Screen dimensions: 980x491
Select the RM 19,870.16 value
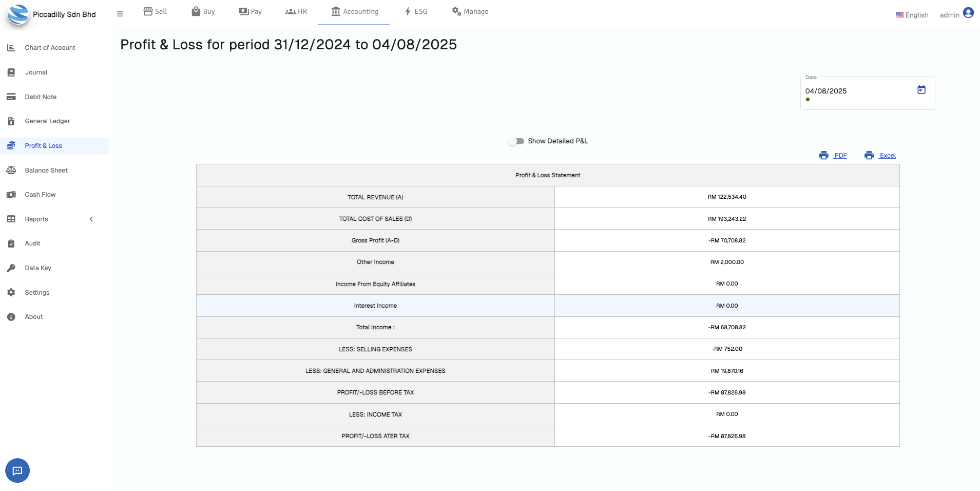pyautogui.click(x=727, y=371)
